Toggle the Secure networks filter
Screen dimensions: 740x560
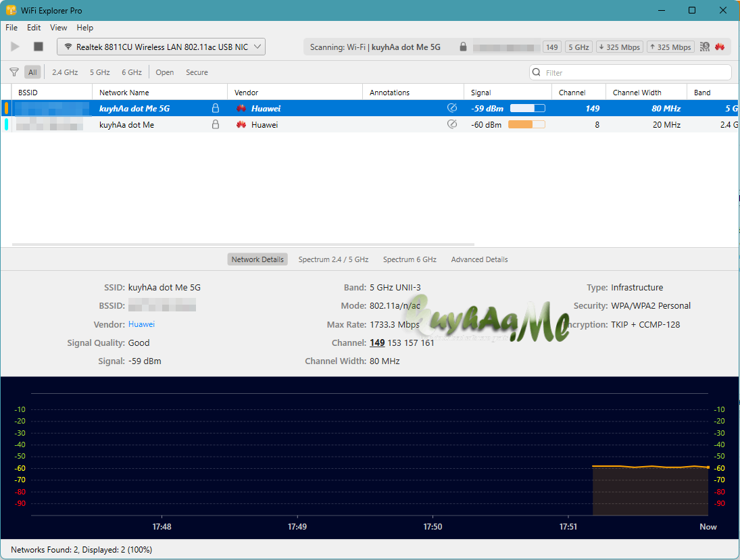[197, 72]
